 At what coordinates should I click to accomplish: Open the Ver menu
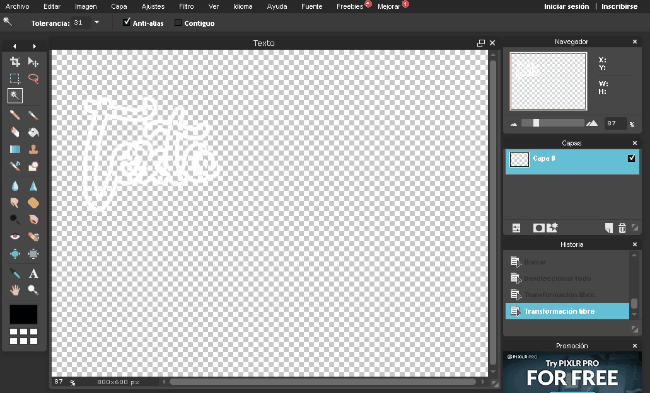[214, 7]
